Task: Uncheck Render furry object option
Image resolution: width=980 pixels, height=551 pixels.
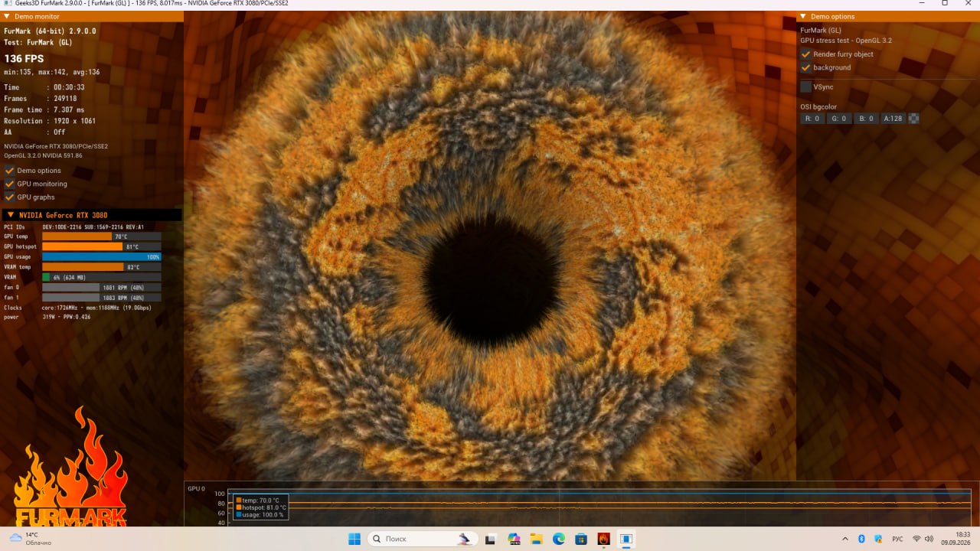Action: (805, 54)
